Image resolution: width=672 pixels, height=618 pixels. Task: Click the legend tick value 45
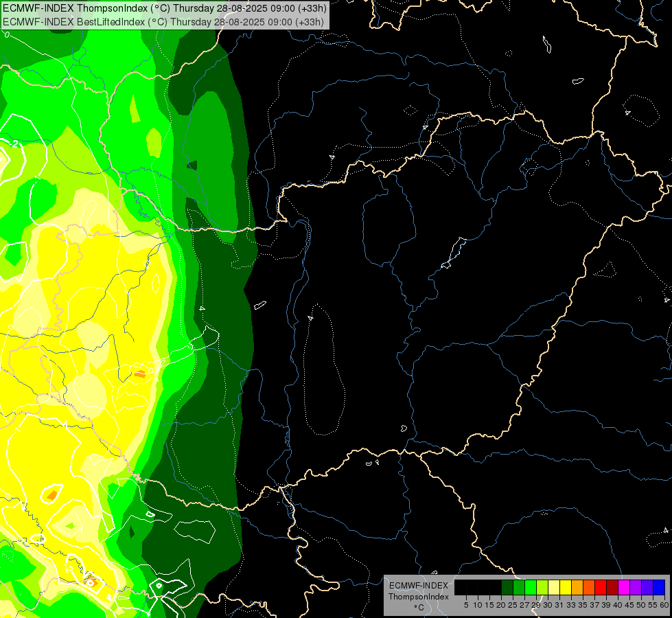pos(629,605)
